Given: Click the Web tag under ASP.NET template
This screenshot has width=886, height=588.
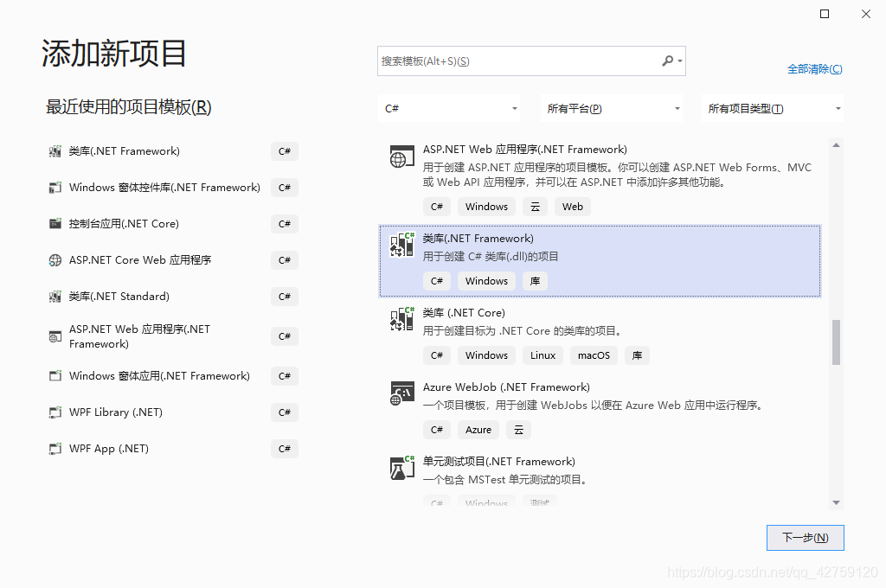Looking at the screenshot, I should pyautogui.click(x=573, y=207).
